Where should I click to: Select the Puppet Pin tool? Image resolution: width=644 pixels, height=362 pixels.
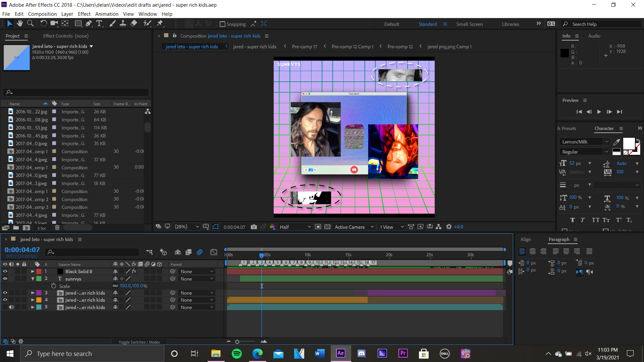click(160, 23)
